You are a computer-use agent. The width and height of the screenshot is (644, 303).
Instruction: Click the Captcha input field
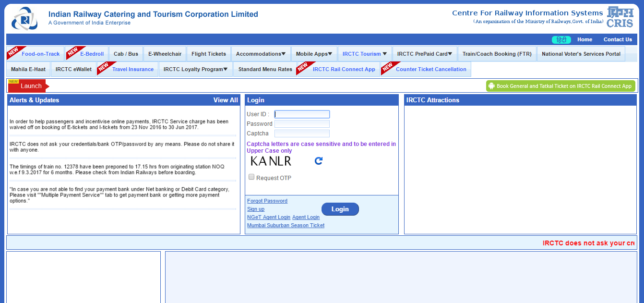pyautogui.click(x=302, y=133)
